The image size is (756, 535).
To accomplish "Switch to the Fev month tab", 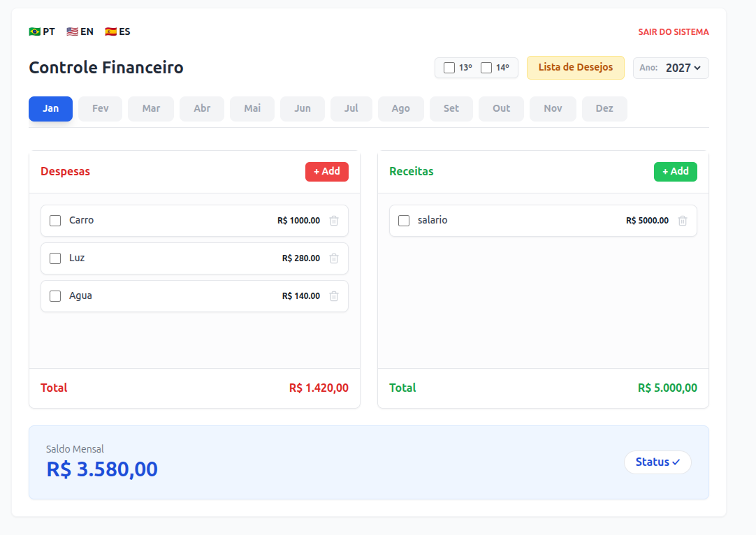I will (x=99, y=108).
